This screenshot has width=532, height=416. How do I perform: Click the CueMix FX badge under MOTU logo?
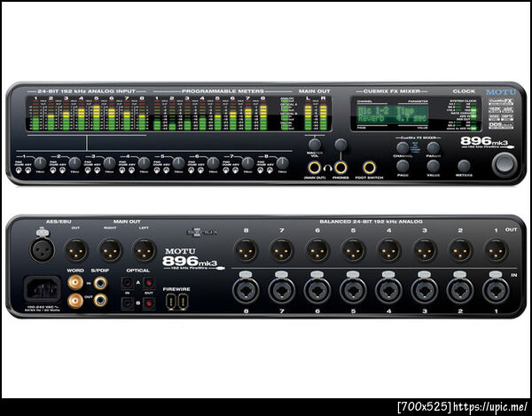pyautogui.click(x=501, y=101)
